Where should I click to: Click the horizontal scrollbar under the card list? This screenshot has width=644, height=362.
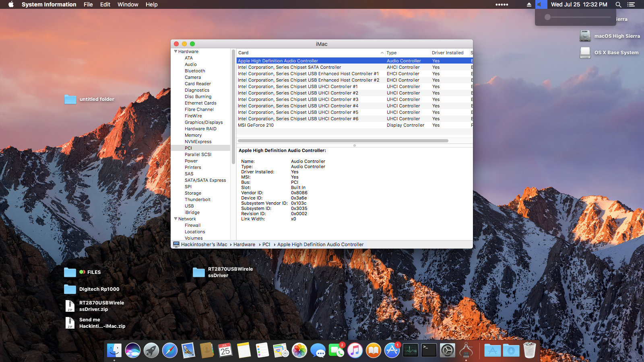coord(343,141)
